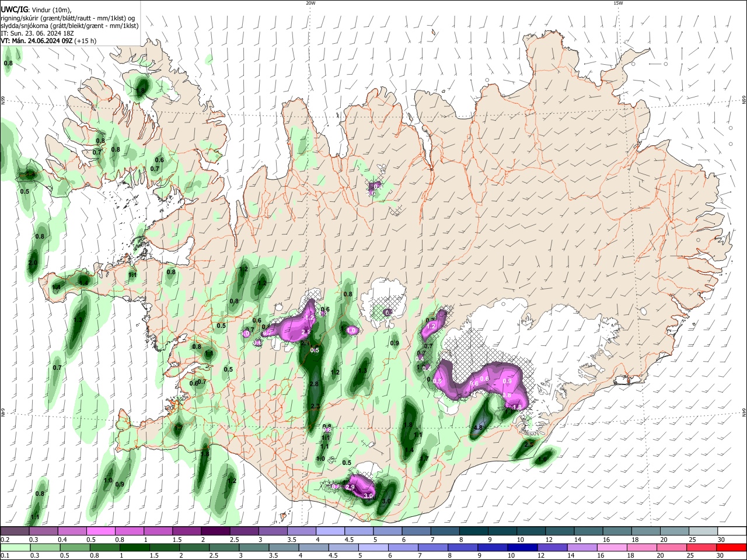Viewport: 747px width, 560px height.
Task: Click the 2.9 snowfall value near the south coast
Action: tap(350, 487)
